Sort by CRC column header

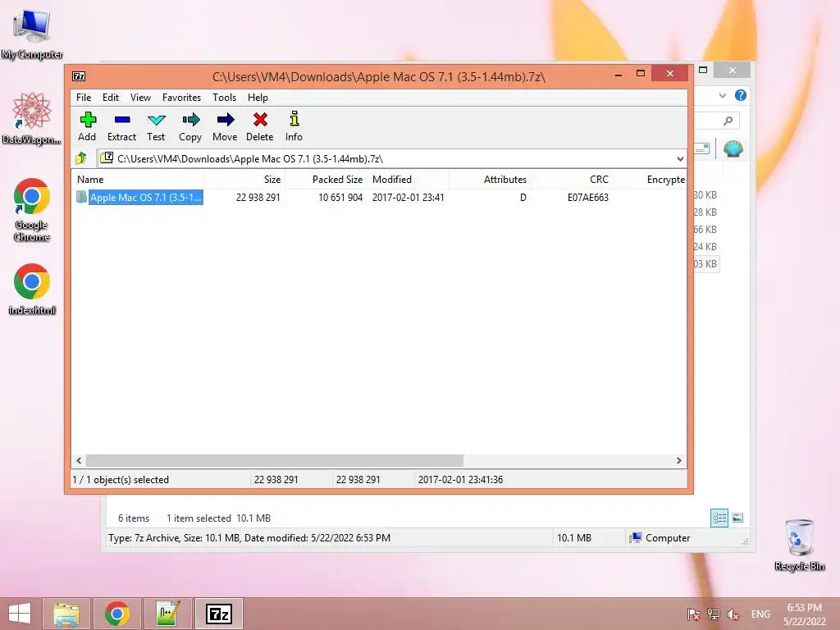click(572, 180)
